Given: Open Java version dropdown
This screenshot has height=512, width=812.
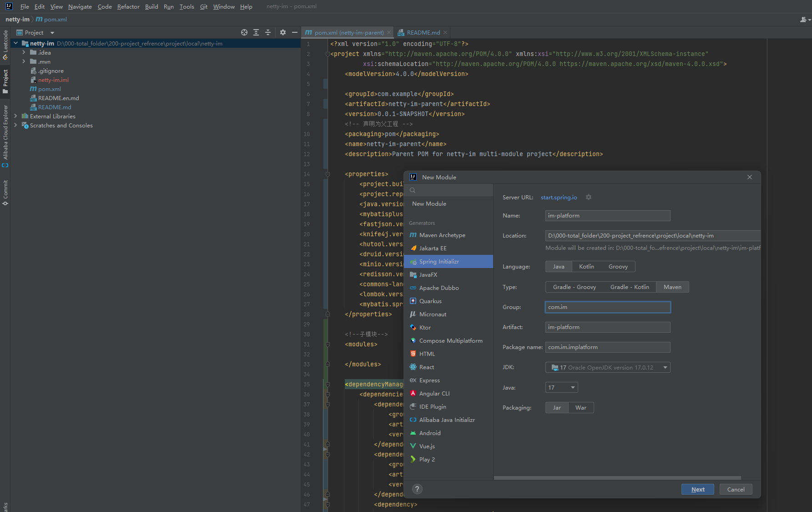Looking at the screenshot, I should [x=561, y=388].
